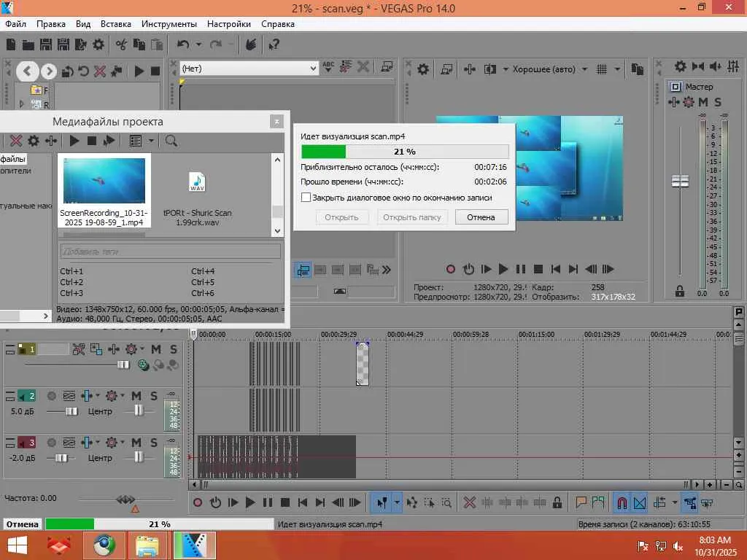Solo video track 1
This screenshot has width=747, height=560.
click(x=174, y=349)
